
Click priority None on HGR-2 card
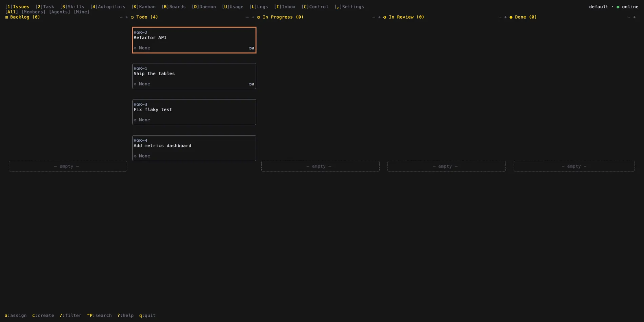tap(142, 48)
